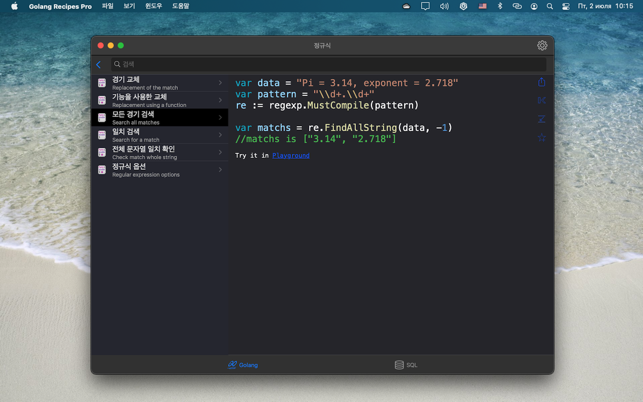Click the var data code line
Screen dimensions: 643x402
pyautogui.click(x=347, y=83)
